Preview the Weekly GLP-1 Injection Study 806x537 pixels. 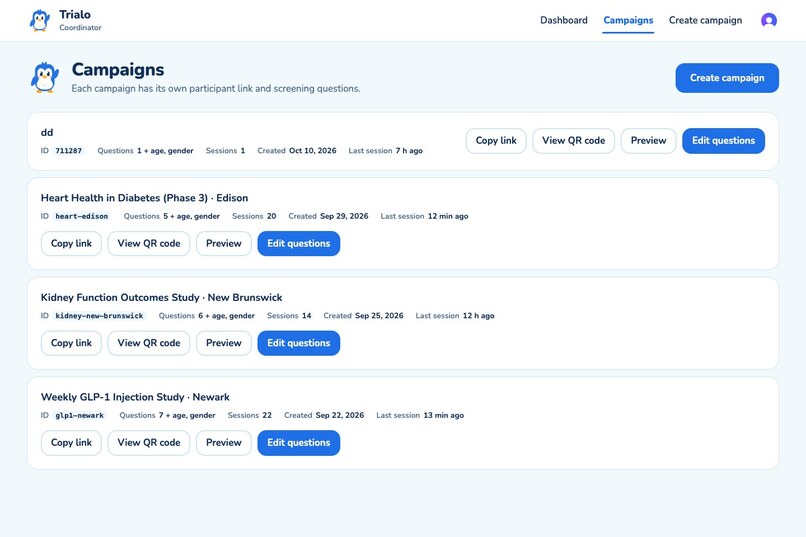coord(224,443)
